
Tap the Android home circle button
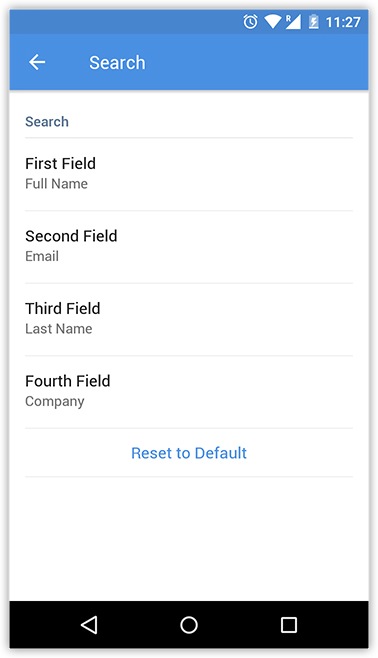point(189,625)
